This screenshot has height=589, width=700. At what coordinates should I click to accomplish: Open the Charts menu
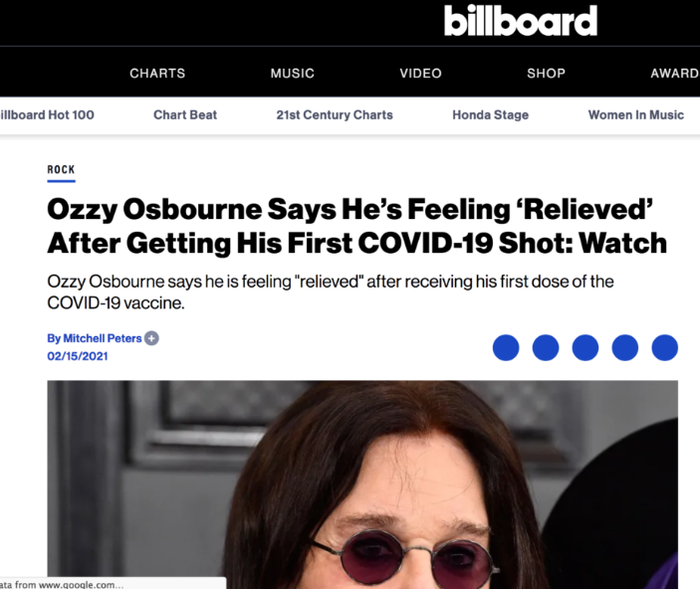157,73
